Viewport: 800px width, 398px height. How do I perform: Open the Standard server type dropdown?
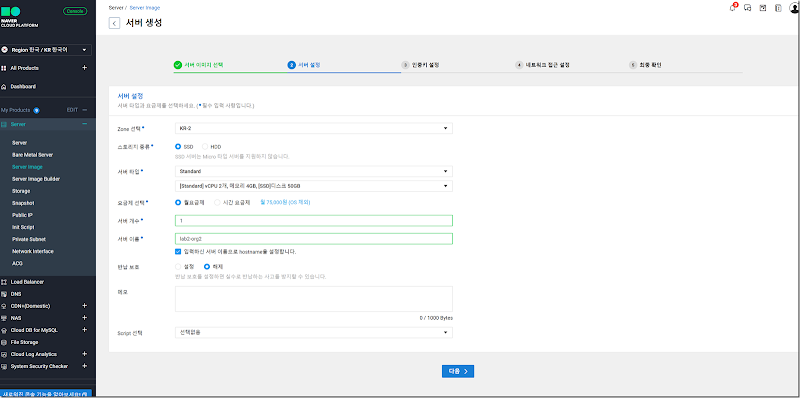313,171
